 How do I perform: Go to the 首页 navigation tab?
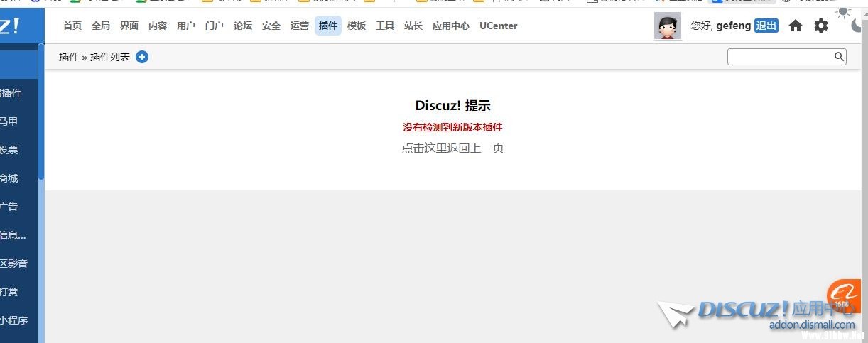72,26
